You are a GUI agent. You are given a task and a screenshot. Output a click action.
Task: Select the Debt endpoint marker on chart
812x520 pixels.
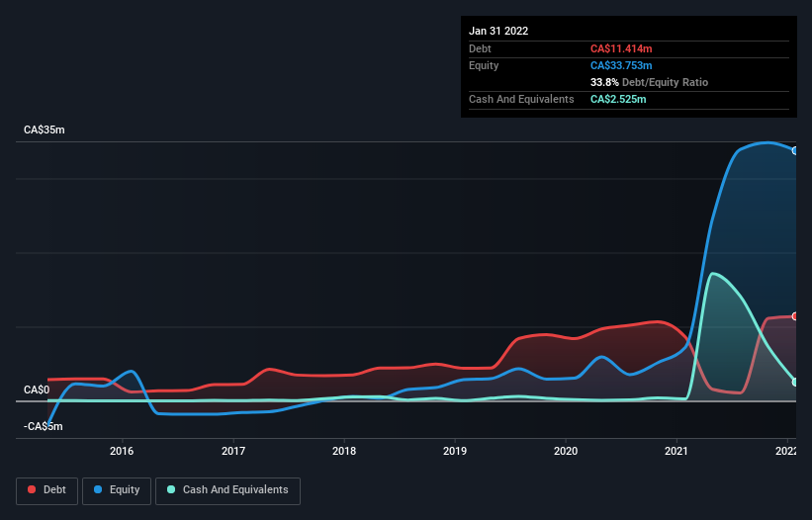click(x=795, y=316)
